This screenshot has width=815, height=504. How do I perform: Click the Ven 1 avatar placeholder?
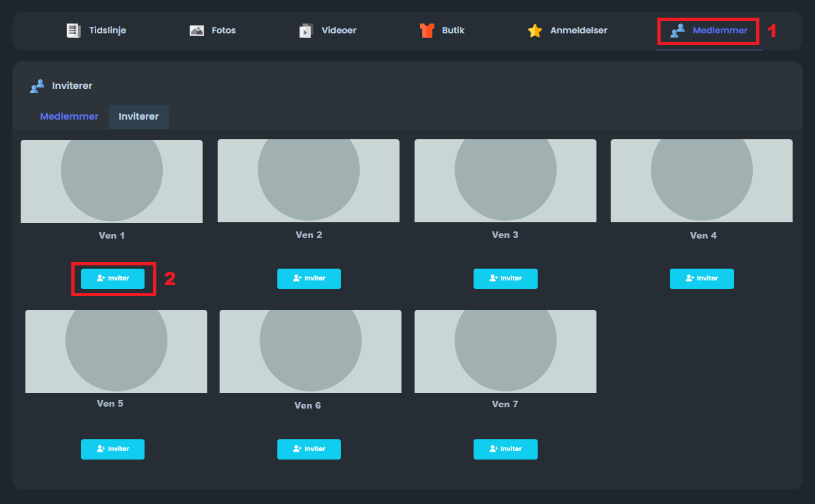(112, 181)
